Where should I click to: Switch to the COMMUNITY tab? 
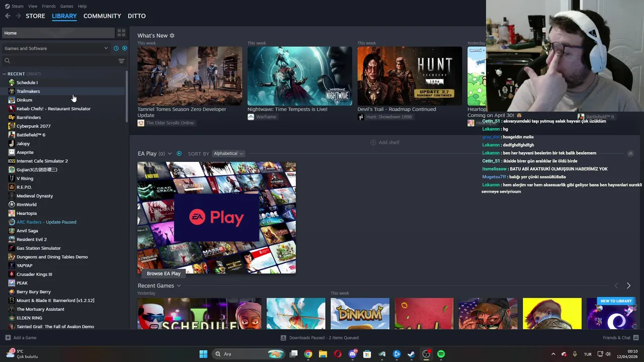(102, 16)
